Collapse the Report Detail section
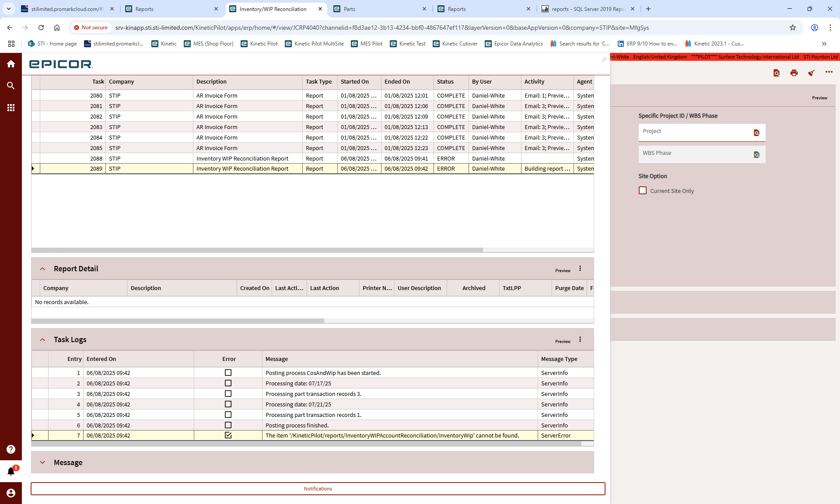The height and width of the screenshot is (504, 840). (x=42, y=269)
